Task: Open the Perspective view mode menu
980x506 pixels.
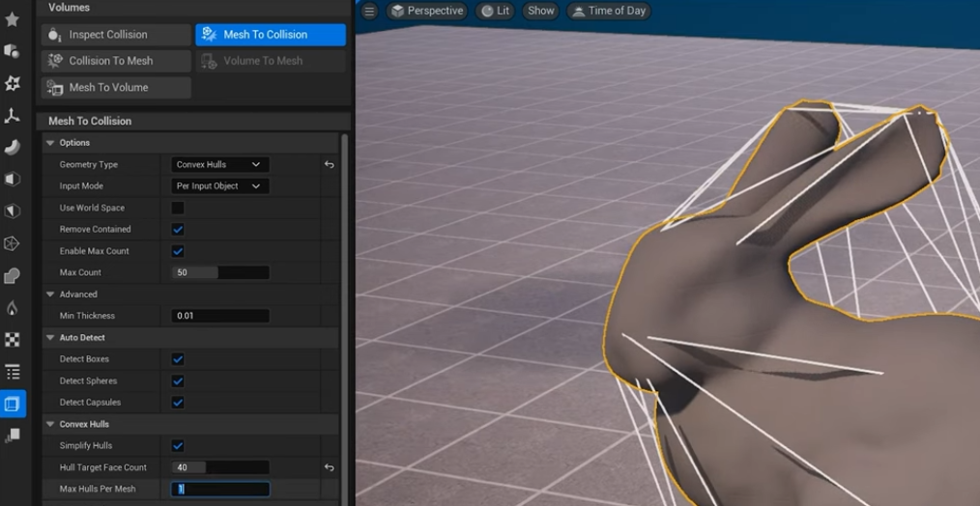Action: click(427, 11)
